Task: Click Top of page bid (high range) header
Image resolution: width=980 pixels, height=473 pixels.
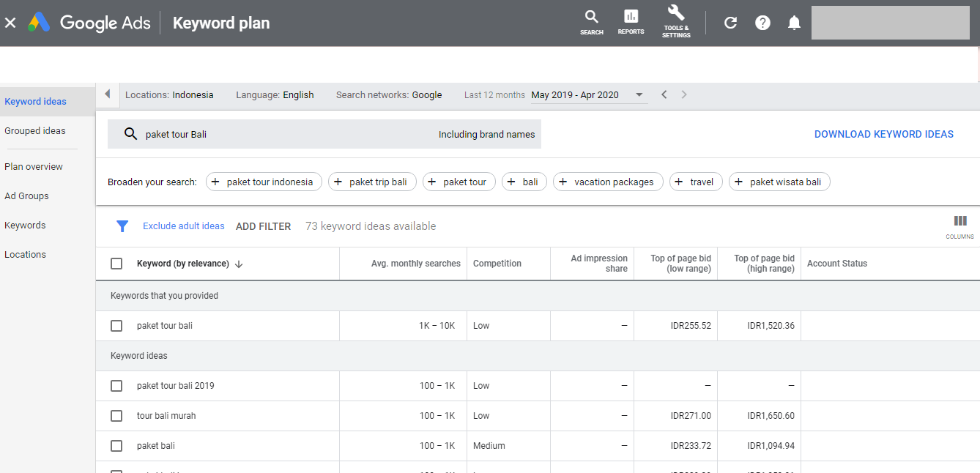Action: (764, 264)
